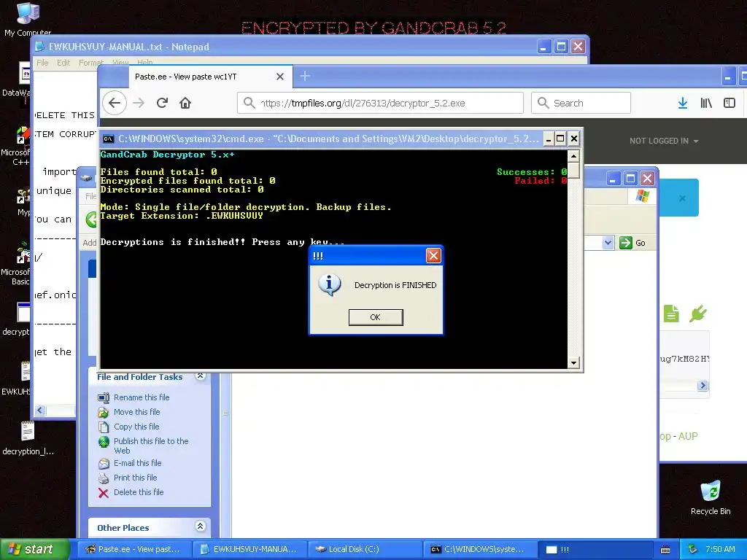The width and height of the screenshot is (747, 560).
Task: Open the Explorer address bar dropdown
Action: click(x=608, y=243)
